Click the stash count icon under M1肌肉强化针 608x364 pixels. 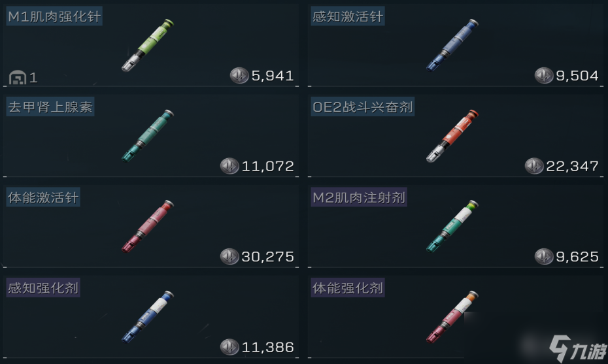[18, 77]
